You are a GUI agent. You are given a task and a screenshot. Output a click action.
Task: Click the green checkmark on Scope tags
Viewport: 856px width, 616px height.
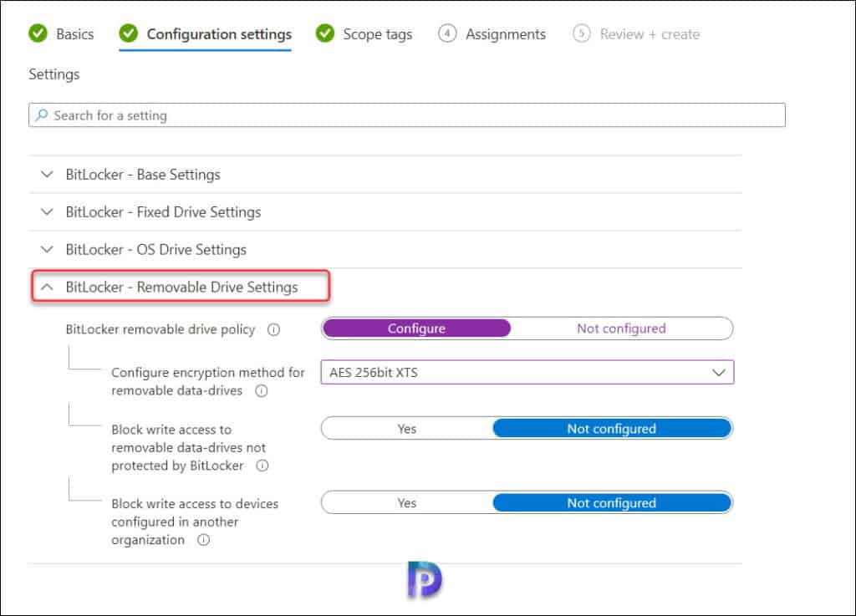pos(324,34)
